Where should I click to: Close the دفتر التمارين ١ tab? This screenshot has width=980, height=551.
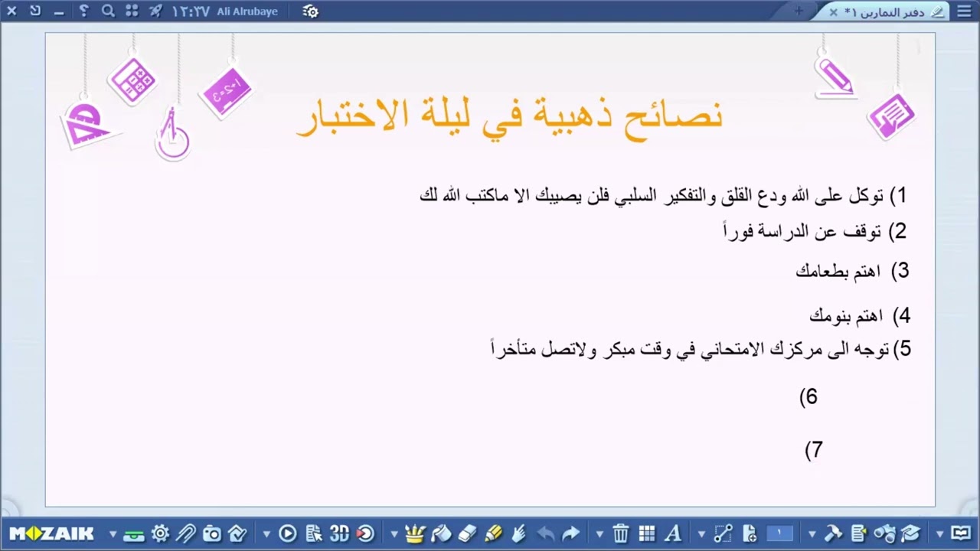click(x=834, y=12)
